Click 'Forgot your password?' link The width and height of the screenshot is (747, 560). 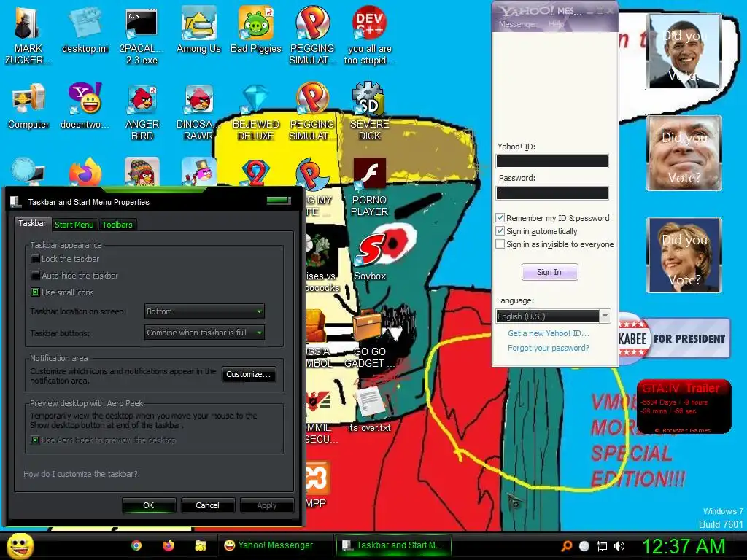click(549, 348)
